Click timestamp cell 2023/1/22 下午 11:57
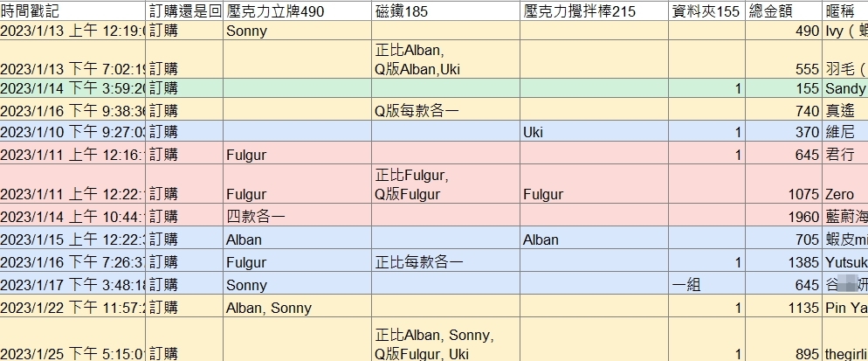Image resolution: width=868 pixels, height=361 pixels. (x=72, y=306)
